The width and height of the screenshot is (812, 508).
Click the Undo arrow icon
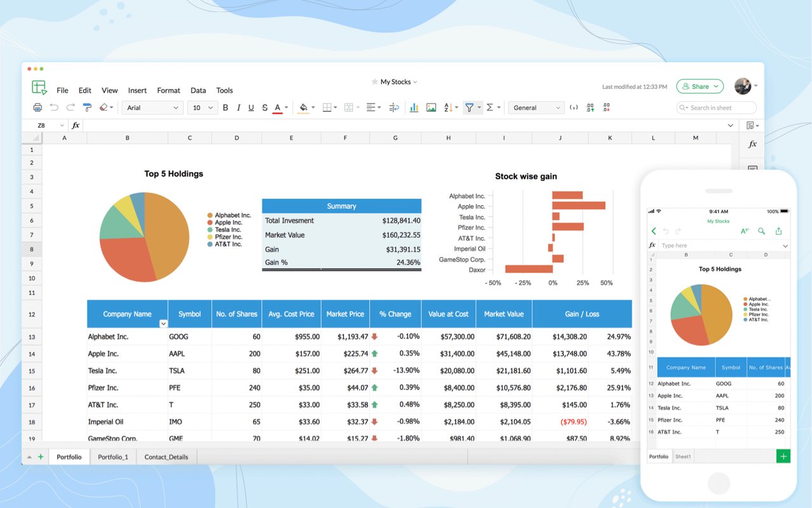tap(55, 108)
